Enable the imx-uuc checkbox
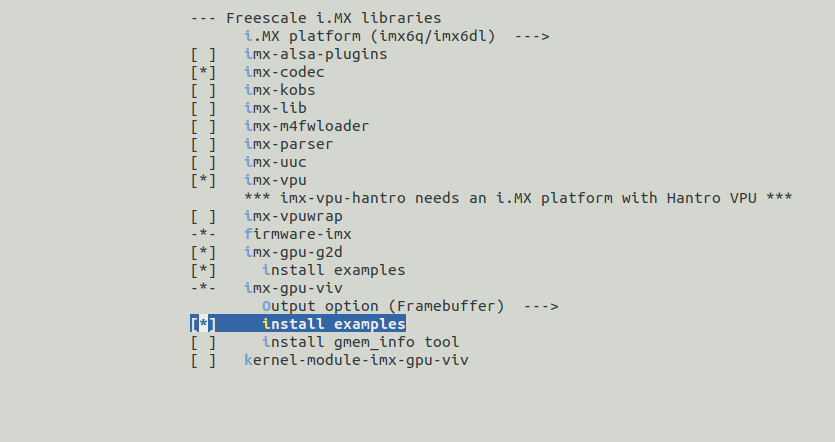The image size is (835, 442). click(x=203, y=162)
